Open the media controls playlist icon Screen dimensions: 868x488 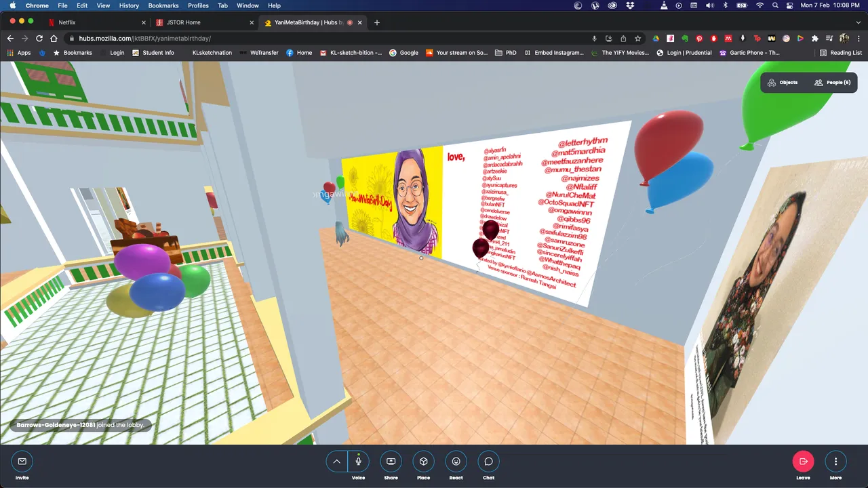pos(829,39)
